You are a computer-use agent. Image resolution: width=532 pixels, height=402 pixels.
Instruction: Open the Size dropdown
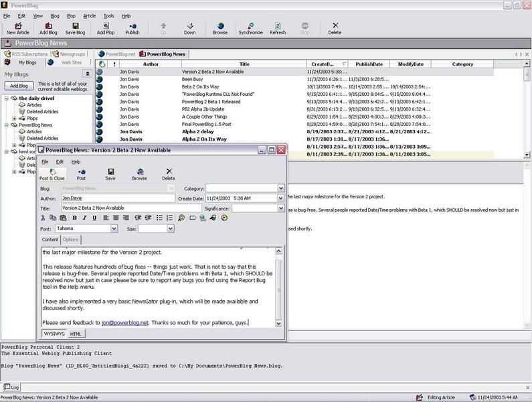[x=171, y=228]
